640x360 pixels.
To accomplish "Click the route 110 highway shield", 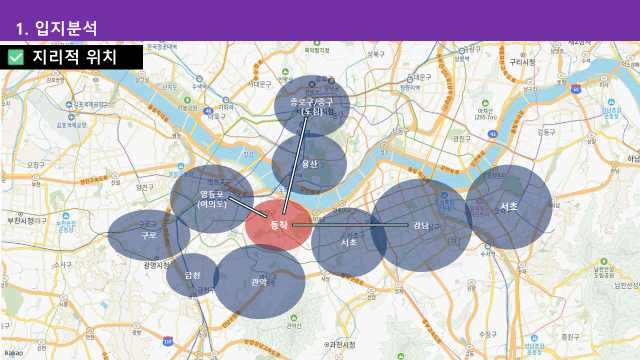I will [168, 341].
